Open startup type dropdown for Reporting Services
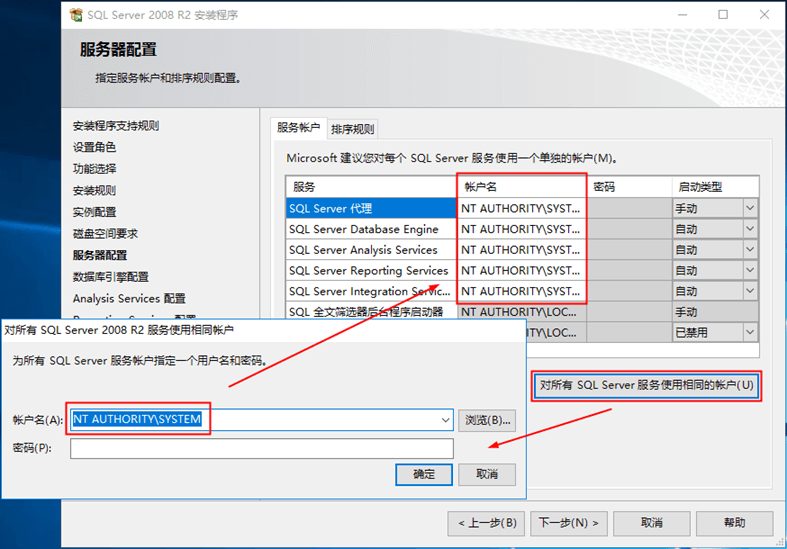This screenshot has height=549, width=787. point(750,270)
